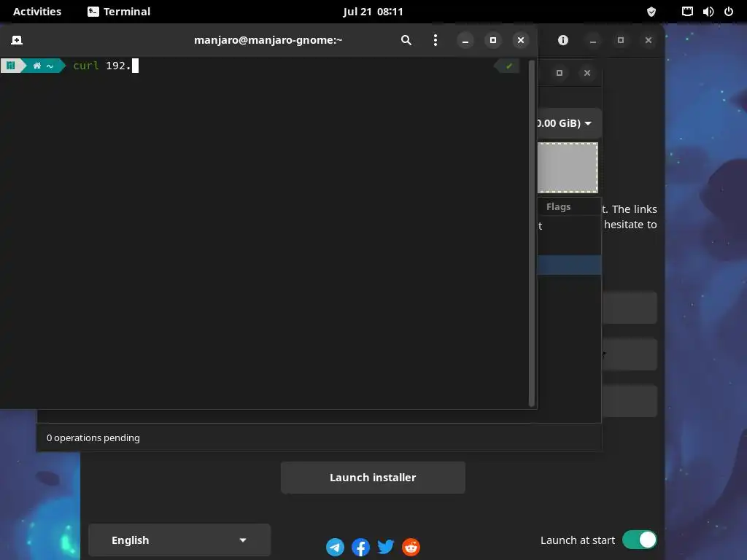Open a new terminal tab

pos(17,40)
